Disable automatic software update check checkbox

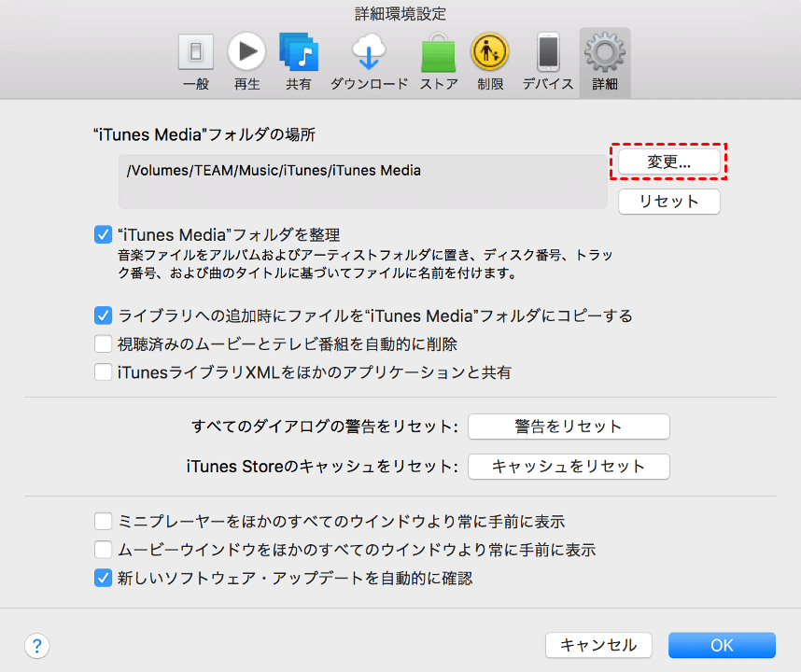103,579
